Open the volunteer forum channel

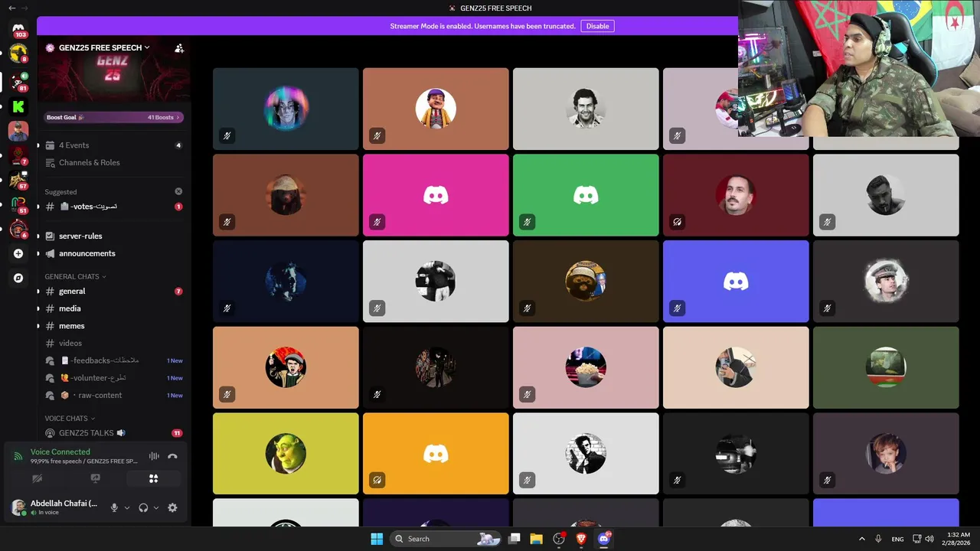[113, 378]
